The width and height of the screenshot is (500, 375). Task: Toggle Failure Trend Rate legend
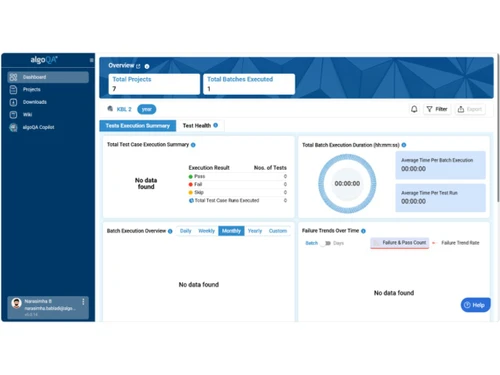tap(456, 243)
